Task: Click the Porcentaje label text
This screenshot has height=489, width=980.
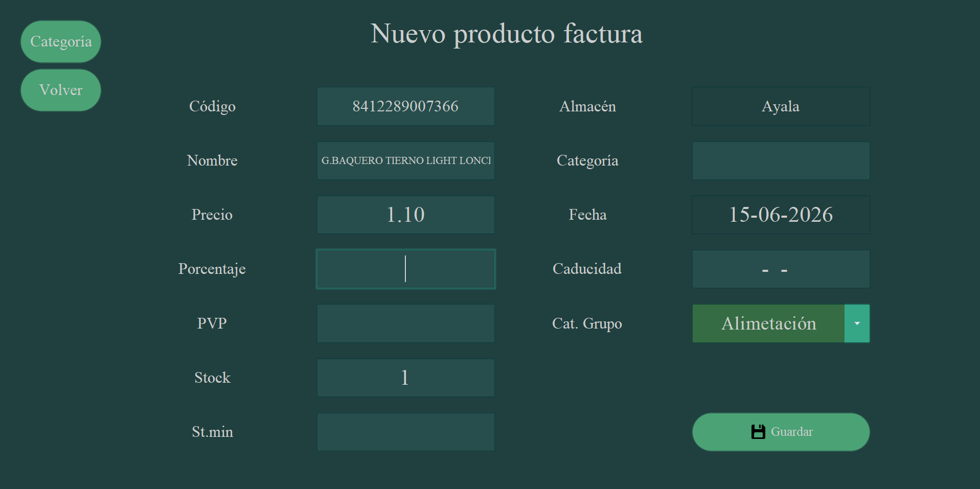Action: point(212,269)
